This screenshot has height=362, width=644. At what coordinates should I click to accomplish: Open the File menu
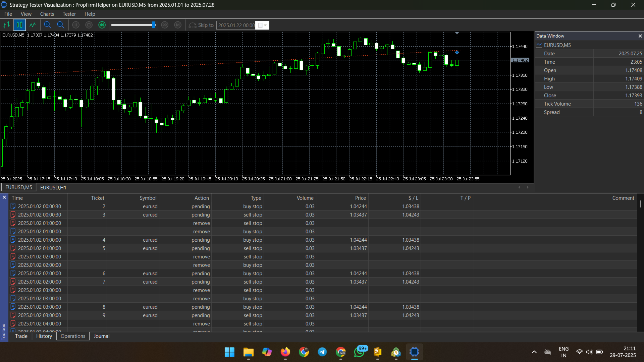pyautogui.click(x=8, y=14)
